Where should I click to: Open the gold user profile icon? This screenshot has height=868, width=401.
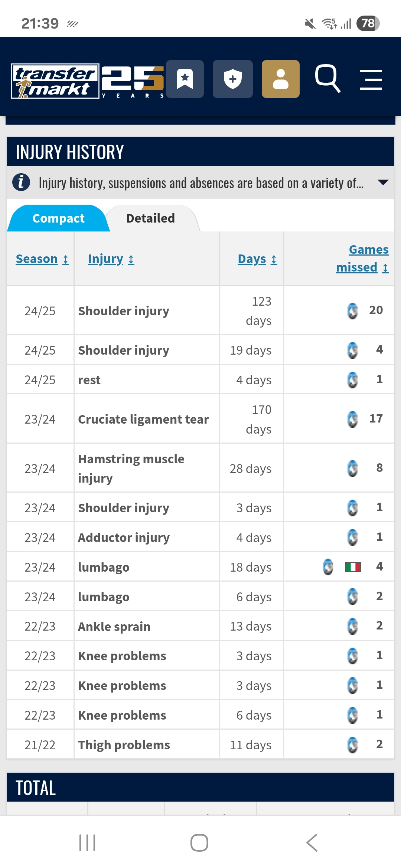tap(281, 79)
